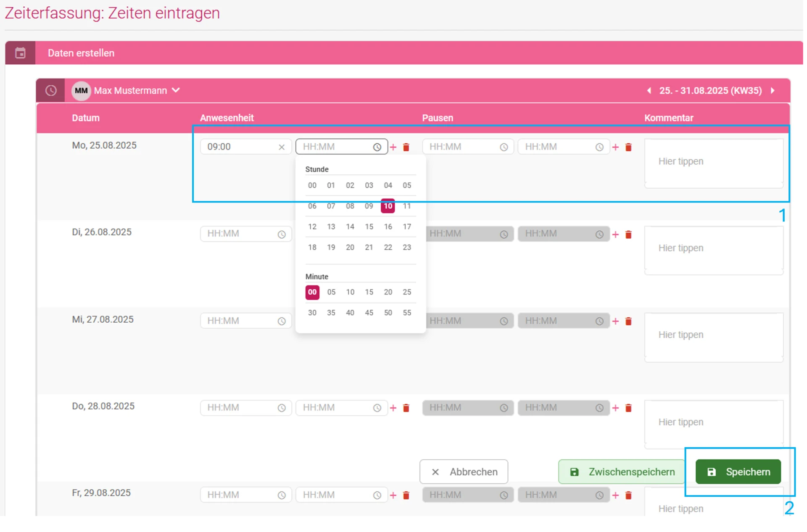Open time picker for Tuesday's attendance start

[x=282, y=234]
